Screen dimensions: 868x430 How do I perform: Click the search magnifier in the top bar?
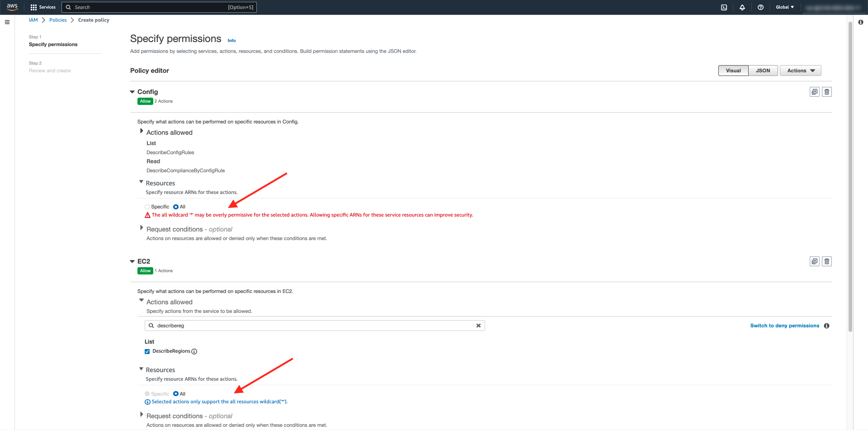pos(69,7)
